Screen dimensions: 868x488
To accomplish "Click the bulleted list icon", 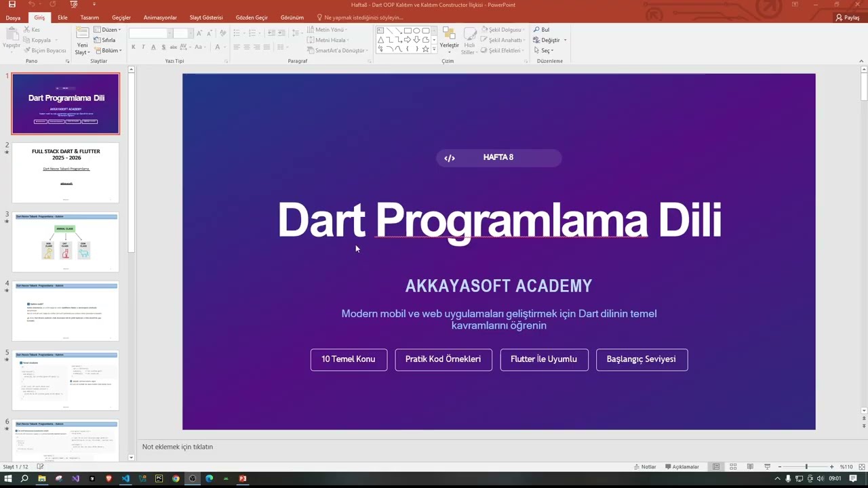I will pos(238,33).
